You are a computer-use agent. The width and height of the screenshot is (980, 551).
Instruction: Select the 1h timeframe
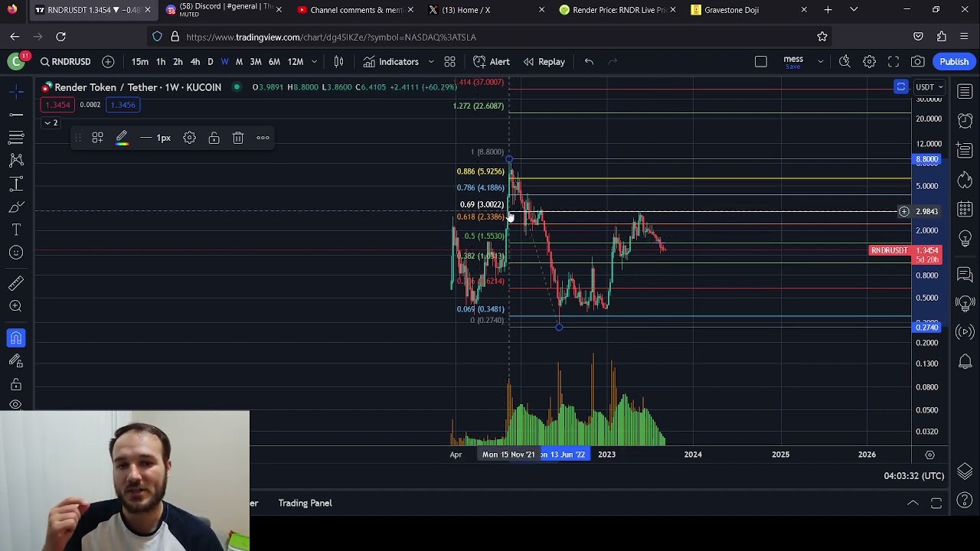(x=161, y=61)
